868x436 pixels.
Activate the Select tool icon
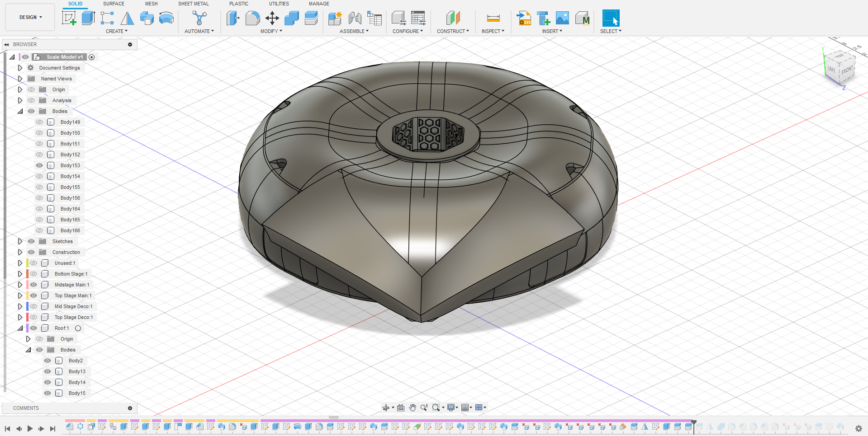[611, 18]
